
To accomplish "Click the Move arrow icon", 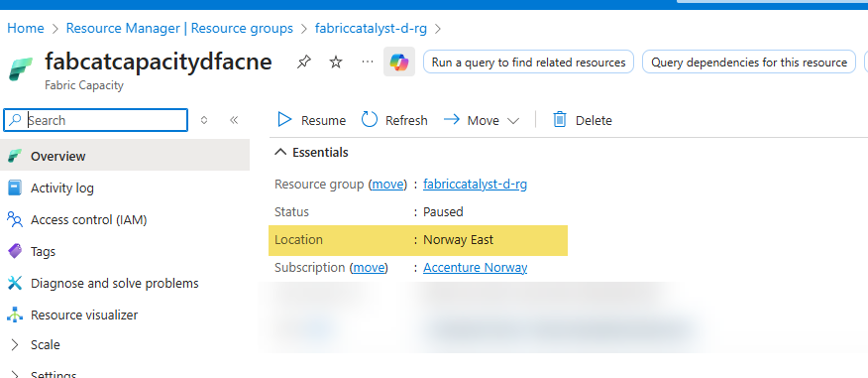I will click(452, 120).
